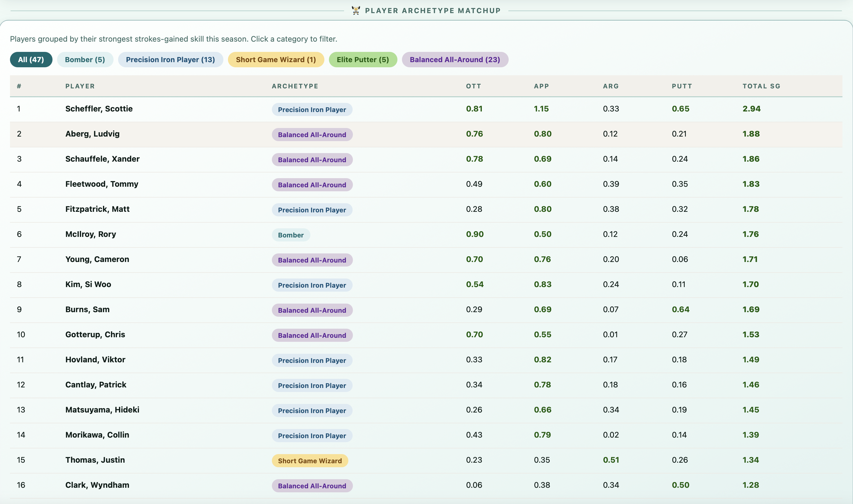The width and height of the screenshot is (853, 504).
Task: Click Hovland's APP value 0.82
Action: point(542,360)
